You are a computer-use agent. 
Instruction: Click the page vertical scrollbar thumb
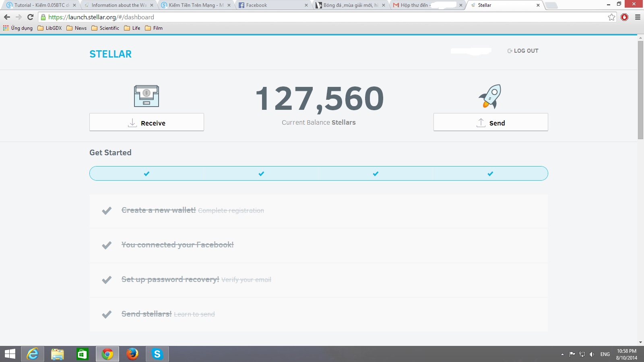click(x=640, y=90)
